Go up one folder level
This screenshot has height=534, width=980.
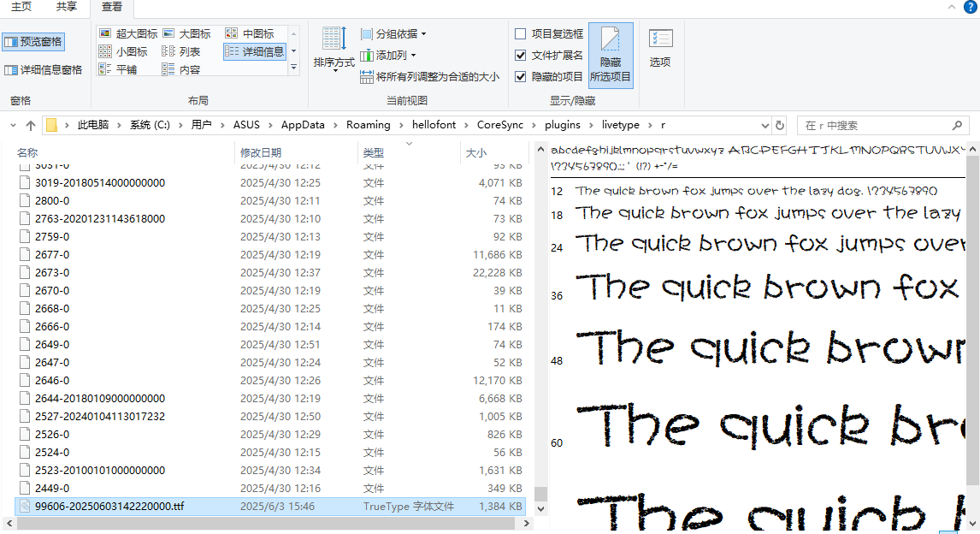(31, 125)
